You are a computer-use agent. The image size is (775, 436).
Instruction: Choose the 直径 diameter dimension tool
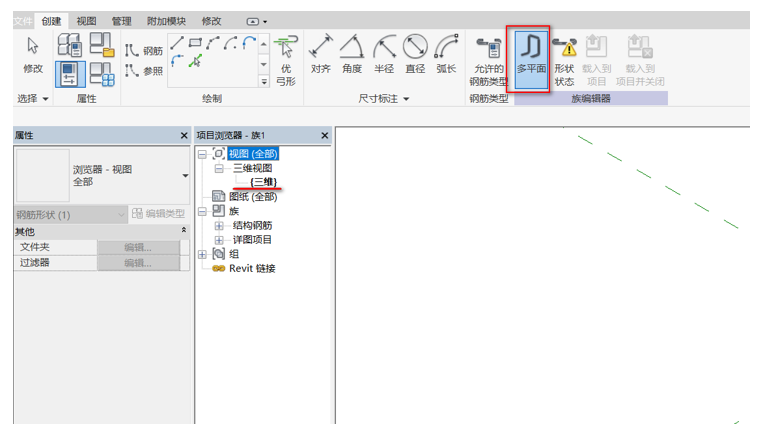pyautogui.click(x=415, y=54)
